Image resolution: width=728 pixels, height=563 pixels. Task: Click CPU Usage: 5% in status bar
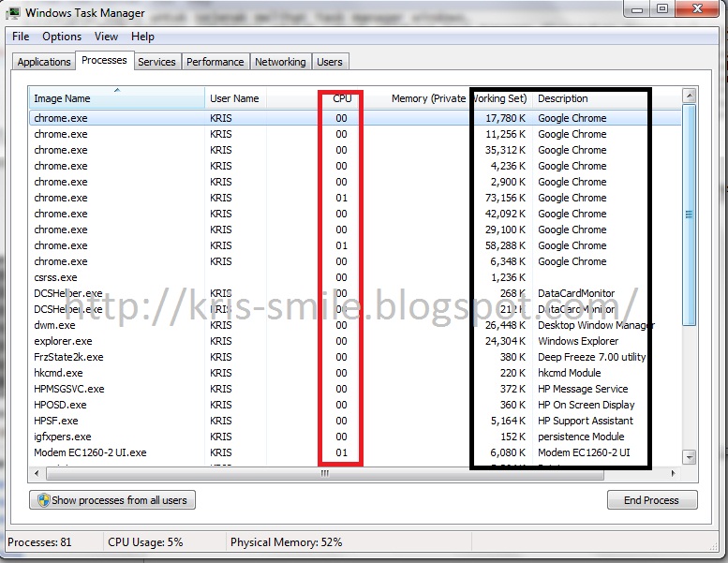(145, 542)
